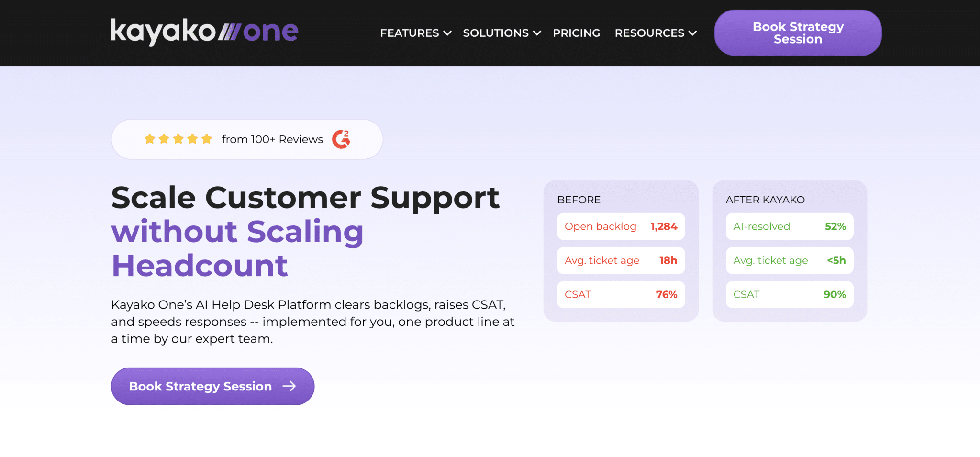Click the arrow icon in Book Strategy Session
The height and width of the screenshot is (457, 980).
click(289, 386)
